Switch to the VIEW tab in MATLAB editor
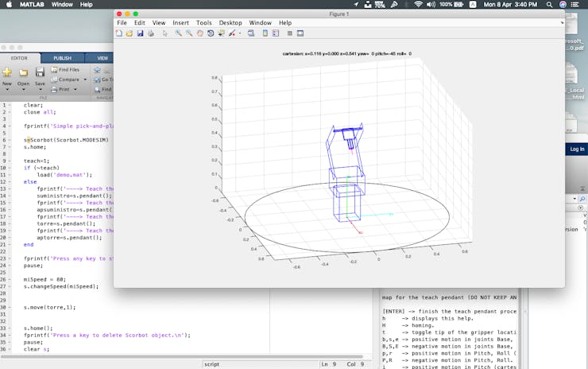 point(103,58)
